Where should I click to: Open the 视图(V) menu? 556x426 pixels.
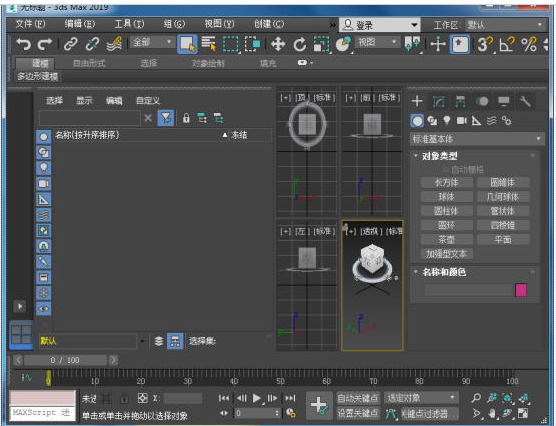(219, 24)
